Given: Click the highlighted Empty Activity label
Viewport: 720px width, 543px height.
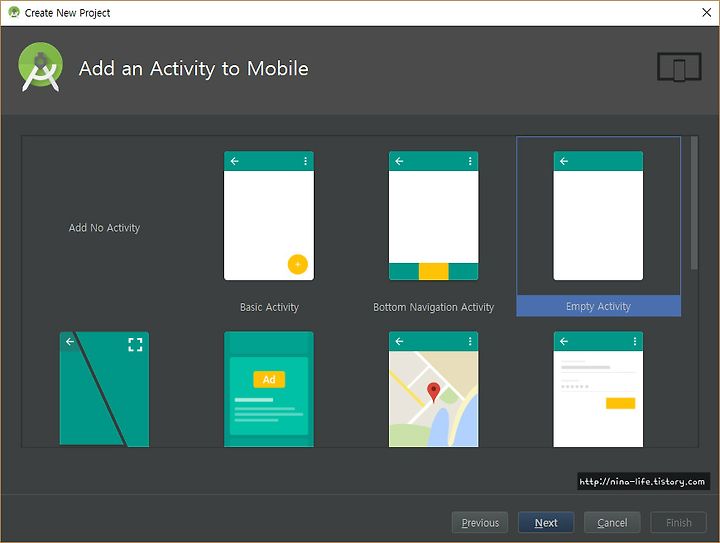Looking at the screenshot, I should (x=598, y=306).
